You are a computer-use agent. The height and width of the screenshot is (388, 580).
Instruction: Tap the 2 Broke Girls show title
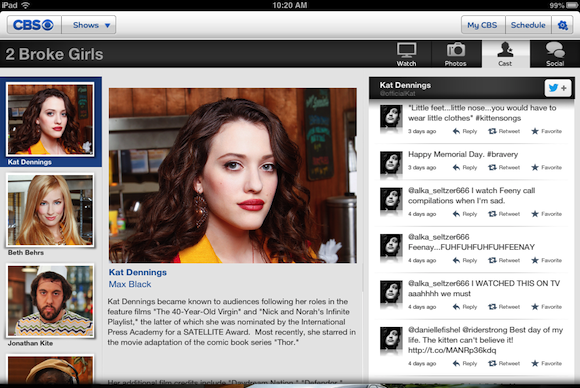[x=54, y=54]
